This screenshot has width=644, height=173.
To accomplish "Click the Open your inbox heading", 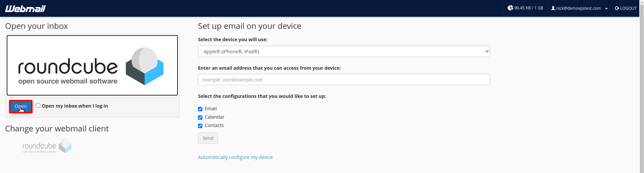I will (36, 26).
